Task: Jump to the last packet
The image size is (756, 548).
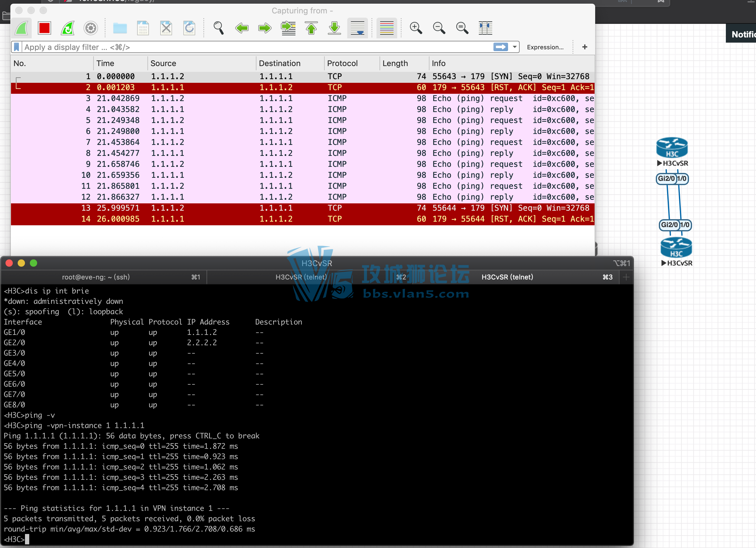Action: tap(334, 28)
